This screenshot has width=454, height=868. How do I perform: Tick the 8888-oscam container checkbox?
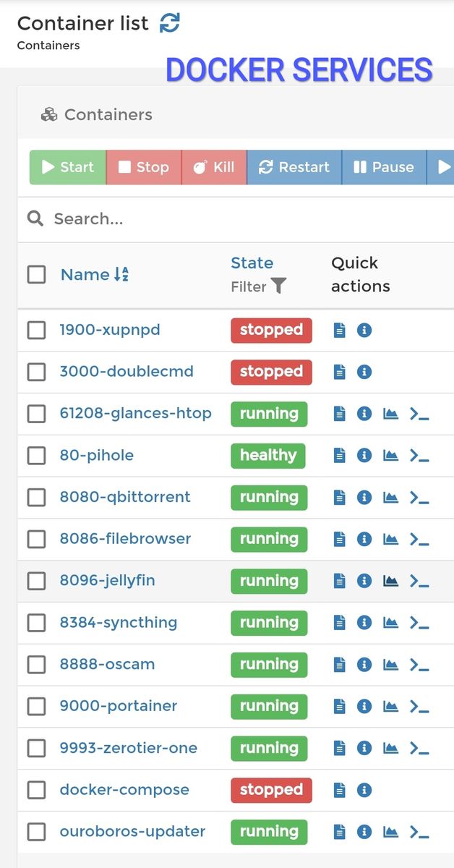36,664
